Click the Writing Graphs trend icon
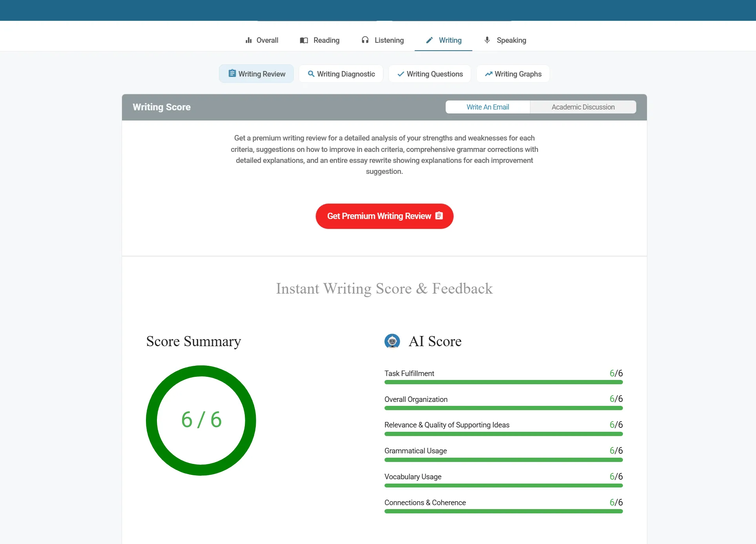Viewport: 756px width, 544px height. (488, 74)
